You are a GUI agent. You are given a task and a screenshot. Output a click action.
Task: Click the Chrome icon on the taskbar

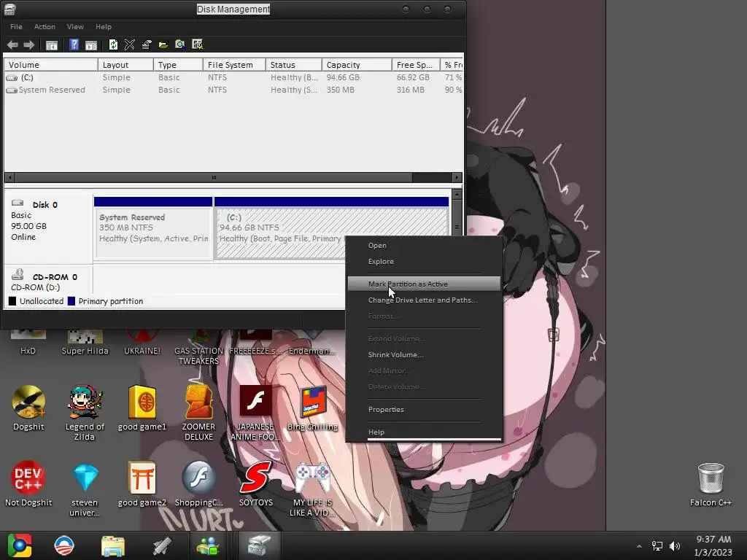[19, 545]
